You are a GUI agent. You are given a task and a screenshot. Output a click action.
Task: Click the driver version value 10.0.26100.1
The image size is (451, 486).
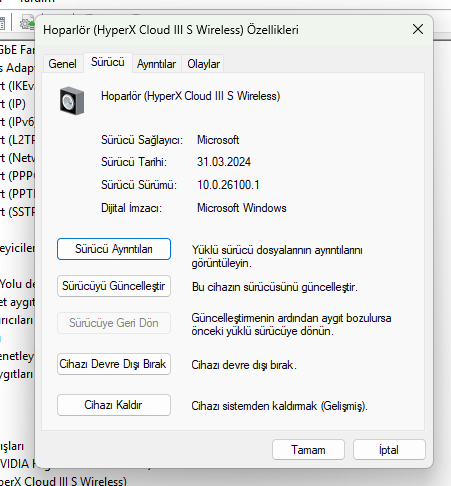228,185
